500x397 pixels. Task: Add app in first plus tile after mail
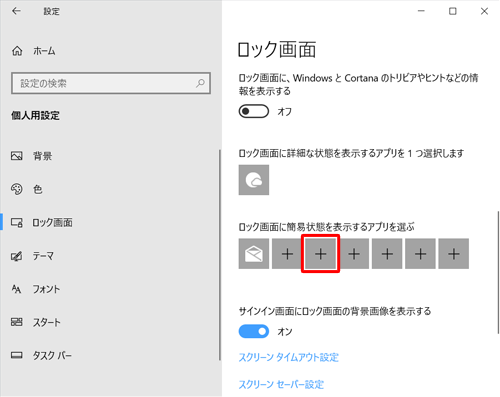coord(287,254)
